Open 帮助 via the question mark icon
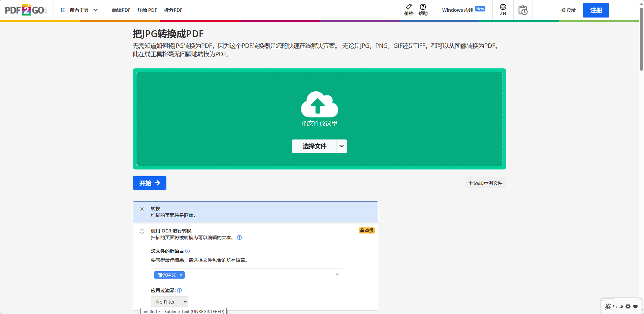The width and height of the screenshot is (644, 314). (423, 8)
